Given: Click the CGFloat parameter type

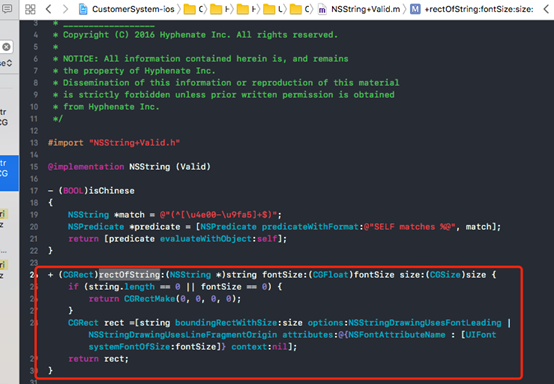Looking at the screenshot, I should [x=331, y=275].
